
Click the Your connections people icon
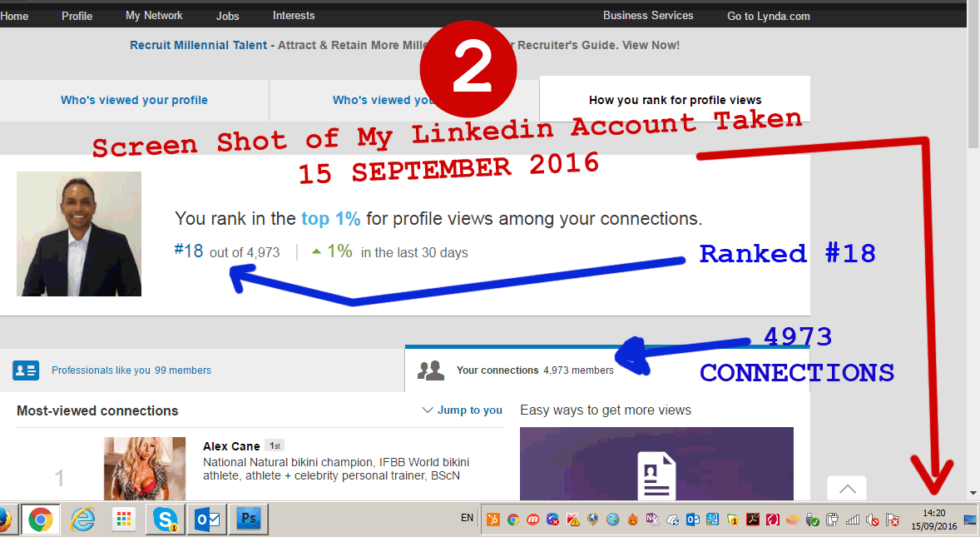tap(431, 370)
